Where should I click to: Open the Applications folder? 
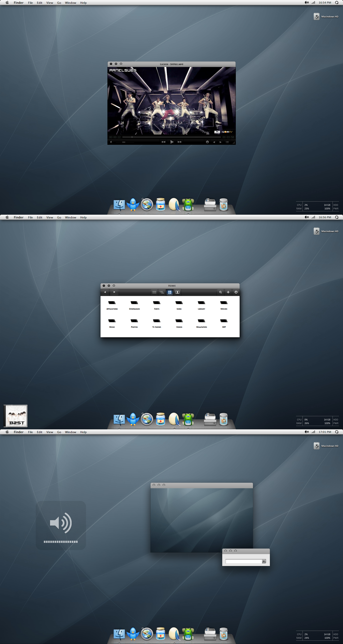tap(112, 305)
